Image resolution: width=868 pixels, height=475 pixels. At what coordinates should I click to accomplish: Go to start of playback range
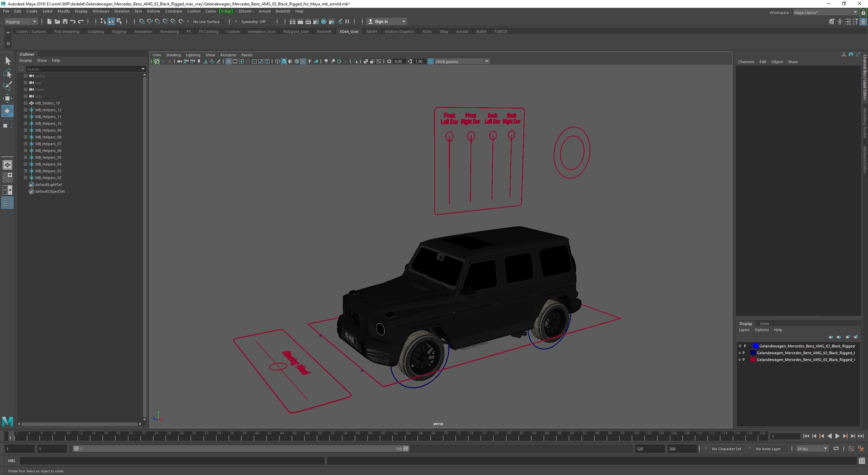[x=806, y=436]
